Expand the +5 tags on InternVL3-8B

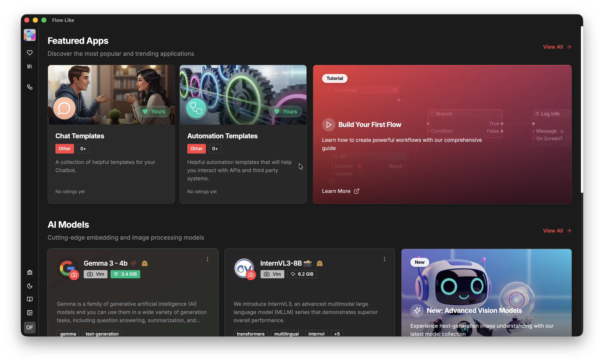pyautogui.click(x=337, y=334)
